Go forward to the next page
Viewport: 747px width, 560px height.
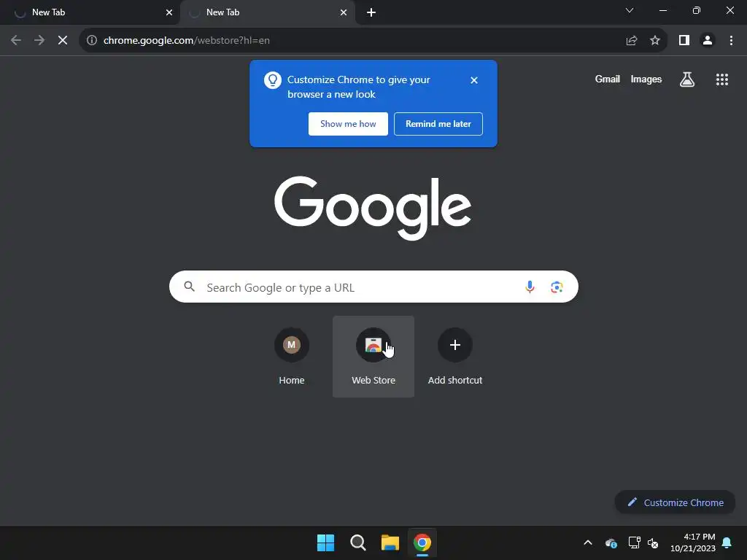pos(39,41)
